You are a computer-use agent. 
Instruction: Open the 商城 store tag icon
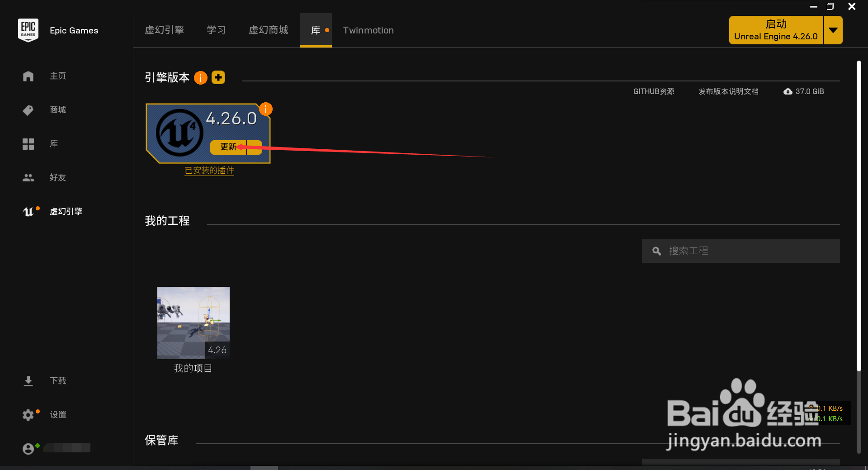28,110
